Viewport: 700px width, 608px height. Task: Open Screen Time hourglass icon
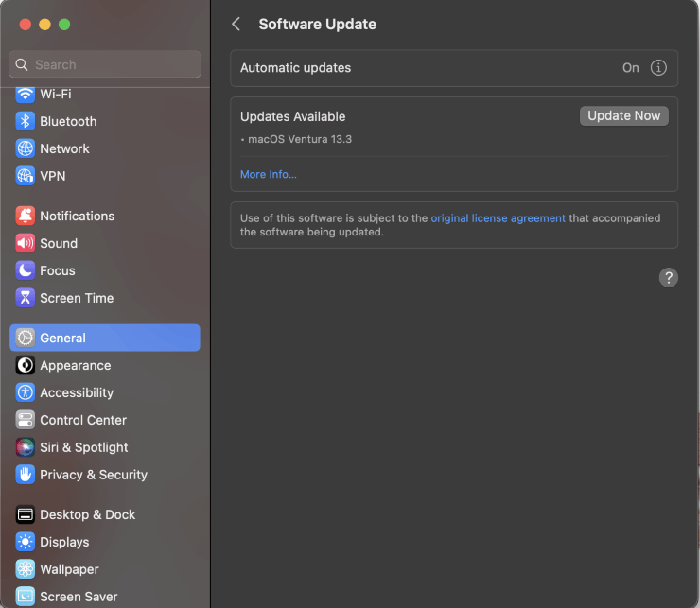[25, 298]
